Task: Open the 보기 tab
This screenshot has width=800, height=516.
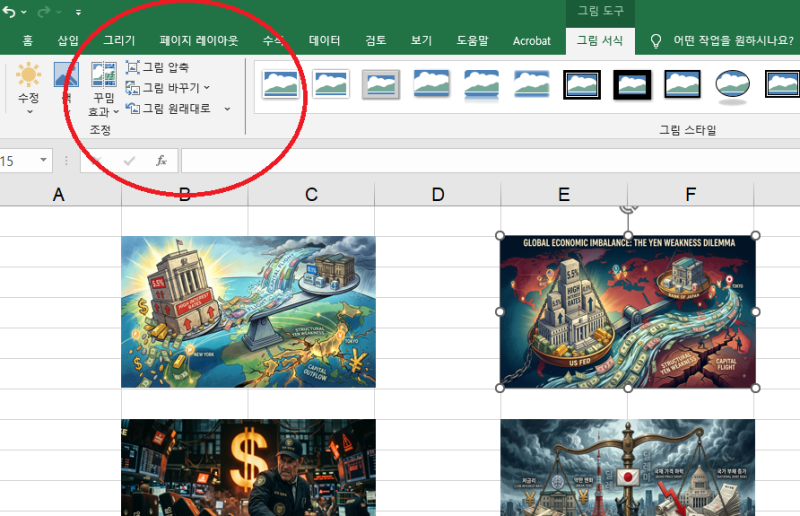Action: 421,40
